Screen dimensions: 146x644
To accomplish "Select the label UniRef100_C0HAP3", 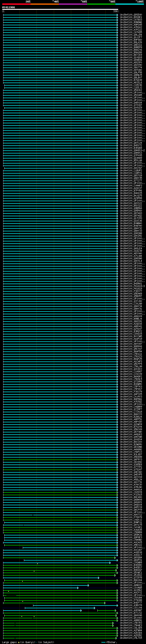I will coord(131,186).
